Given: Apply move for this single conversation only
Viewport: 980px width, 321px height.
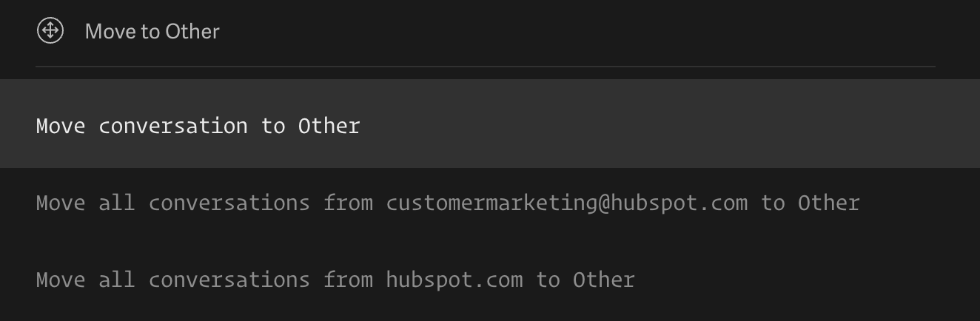Looking at the screenshot, I should pyautogui.click(x=490, y=124).
